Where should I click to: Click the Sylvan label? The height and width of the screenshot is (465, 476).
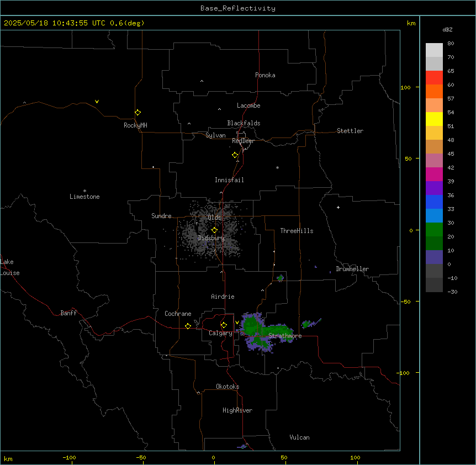215,135
